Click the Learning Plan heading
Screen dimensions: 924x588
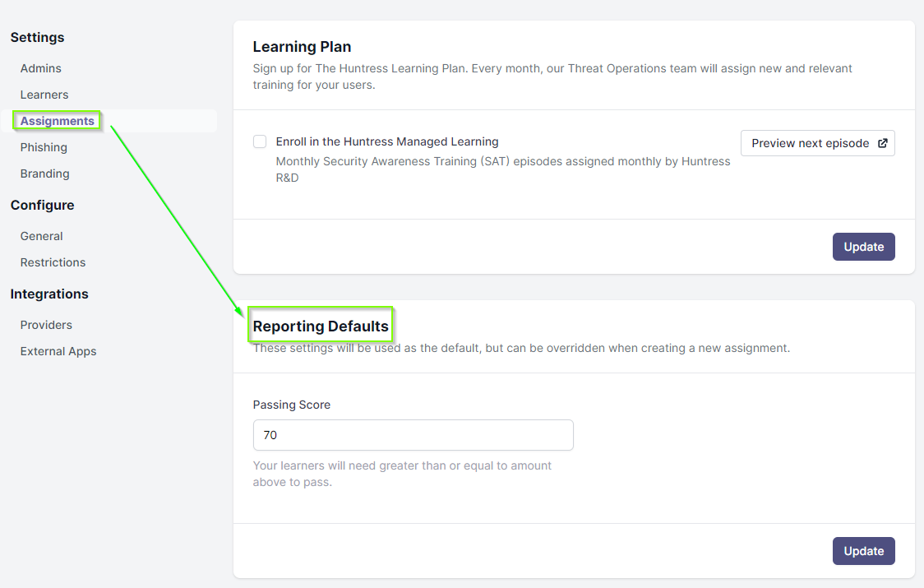click(x=302, y=47)
